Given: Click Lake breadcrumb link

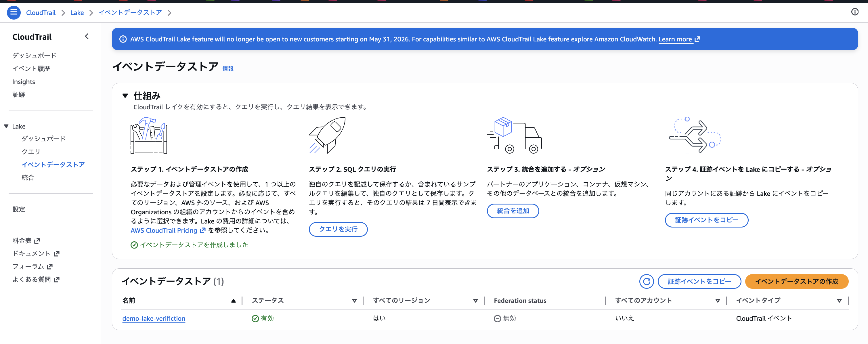Looking at the screenshot, I should [x=77, y=12].
